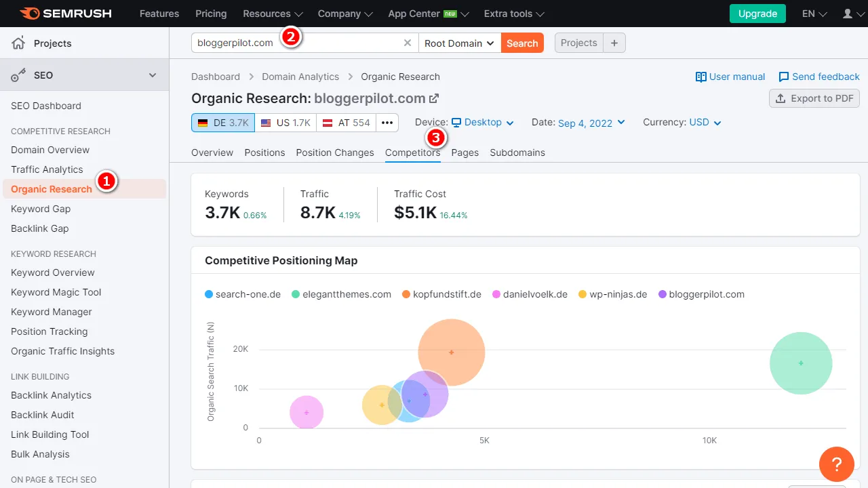Toggle elegantthemes.com legend entry
Viewport: 868px width, 488px height.
pos(342,294)
